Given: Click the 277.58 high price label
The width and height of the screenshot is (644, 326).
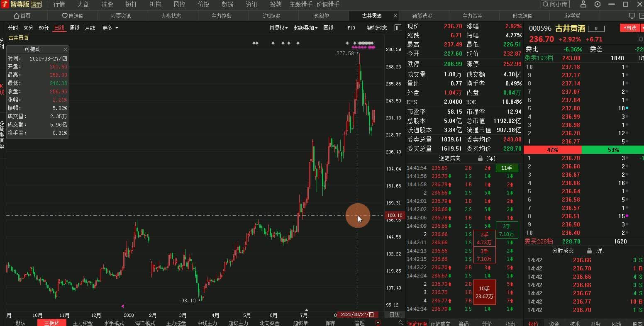Looking at the screenshot, I should click(345, 54).
